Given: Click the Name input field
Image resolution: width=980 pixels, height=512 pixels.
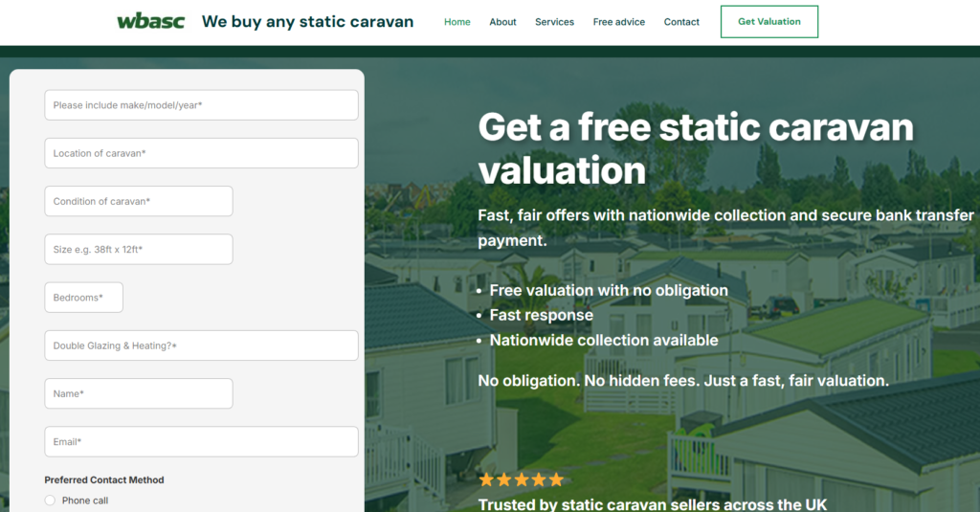Looking at the screenshot, I should tap(139, 393).
